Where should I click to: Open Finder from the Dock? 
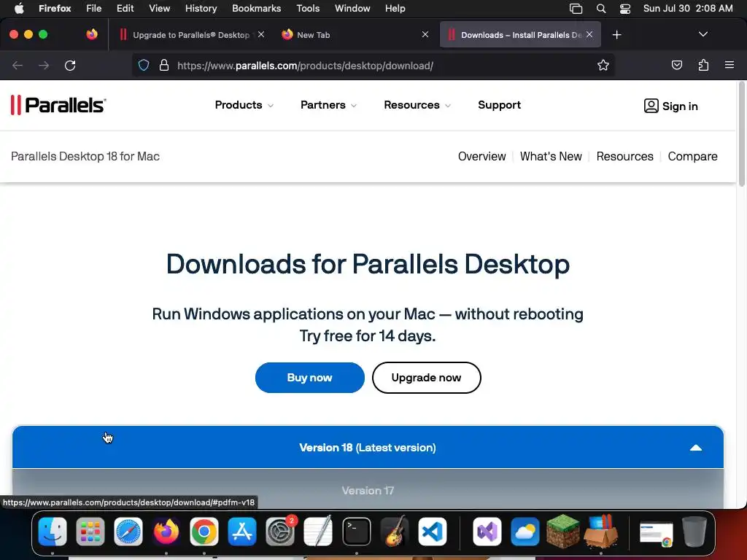[x=53, y=532]
